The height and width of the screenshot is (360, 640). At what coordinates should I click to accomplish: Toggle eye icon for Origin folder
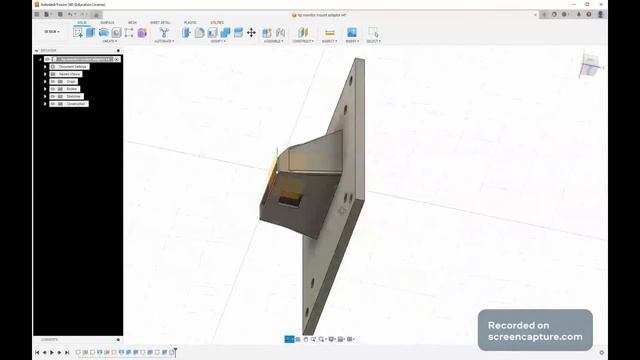pyautogui.click(x=53, y=82)
